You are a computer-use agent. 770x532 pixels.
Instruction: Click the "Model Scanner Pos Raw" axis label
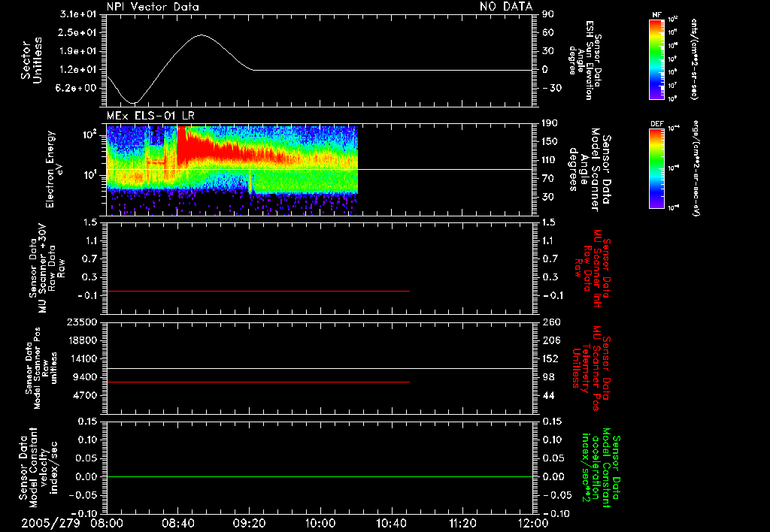tap(40, 369)
